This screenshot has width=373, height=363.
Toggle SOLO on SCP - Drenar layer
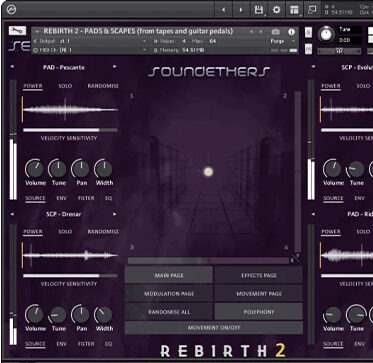pyautogui.click(x=65, y=232)
